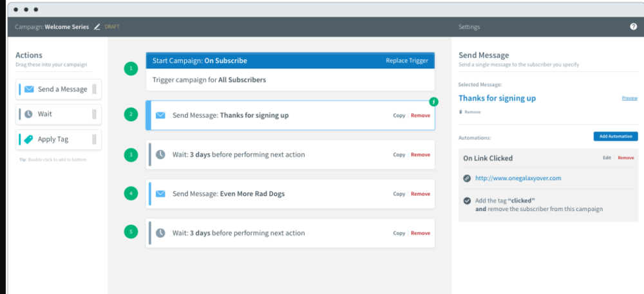Screen dimensions: 644x294
Task: Click the pencil edit icon beside campaign name
Action: coord(97,27)
